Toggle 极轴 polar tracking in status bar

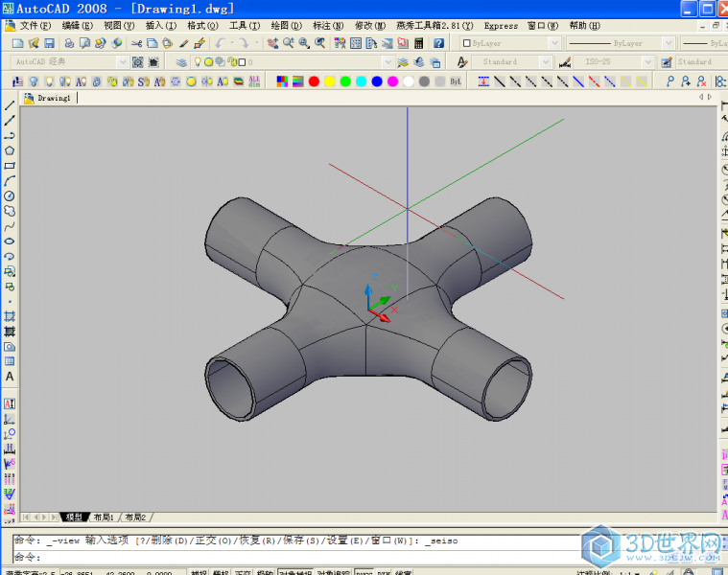pyautogui.click(x=265, y=572)
